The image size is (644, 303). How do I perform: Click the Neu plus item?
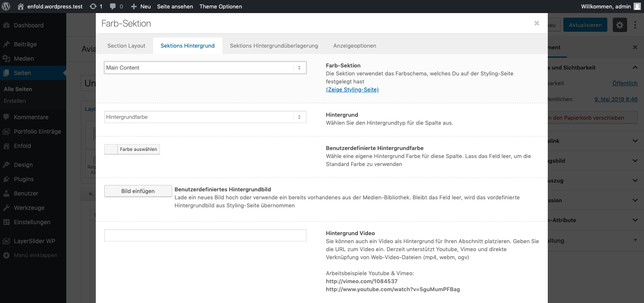point(141,6)
